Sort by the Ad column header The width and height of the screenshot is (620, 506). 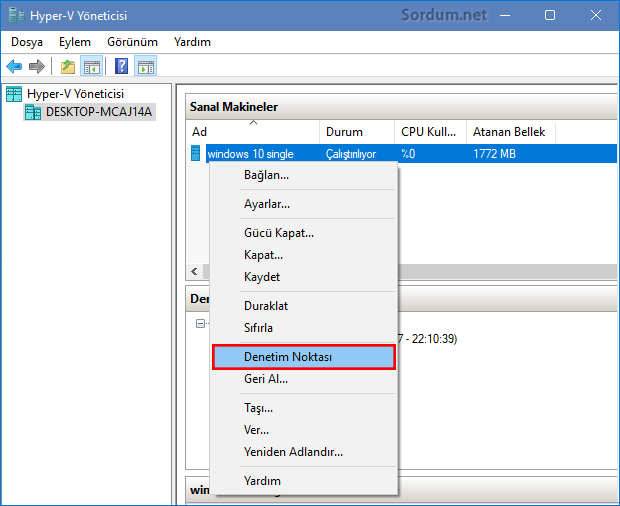point(253,132)
